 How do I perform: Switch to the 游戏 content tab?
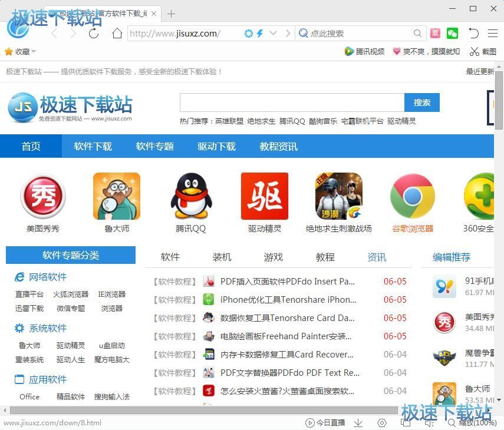(273, 257)
